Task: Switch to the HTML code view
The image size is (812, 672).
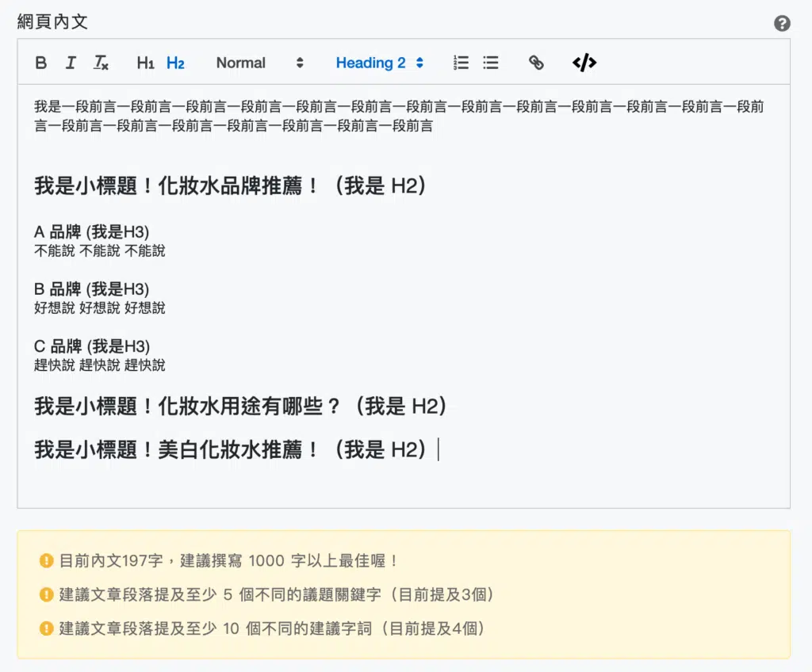Action: (x=584, y=63)
